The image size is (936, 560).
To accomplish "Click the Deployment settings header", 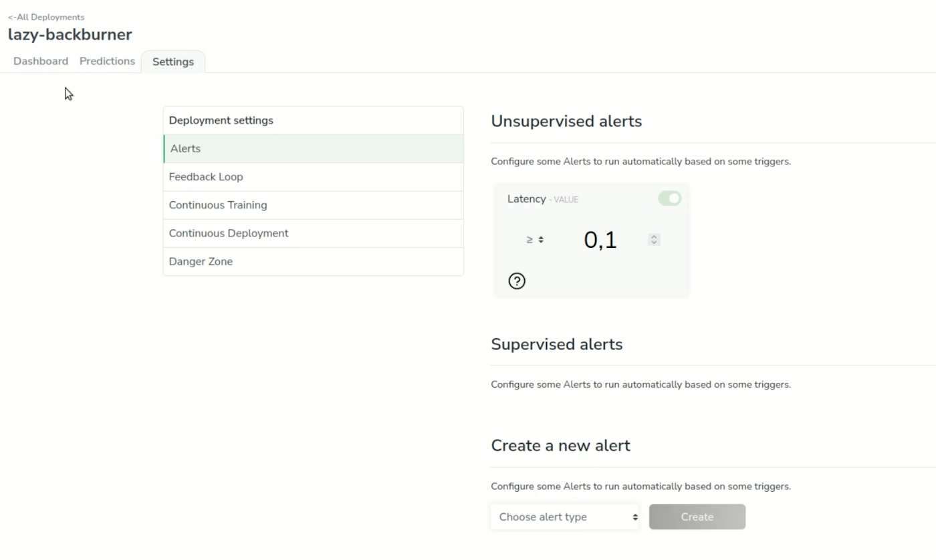I will pyautogui.click(x=221, y=120).
